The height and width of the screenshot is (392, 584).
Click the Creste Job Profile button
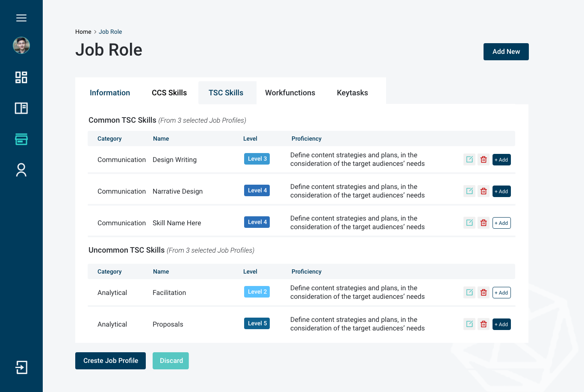click(110, 361)
